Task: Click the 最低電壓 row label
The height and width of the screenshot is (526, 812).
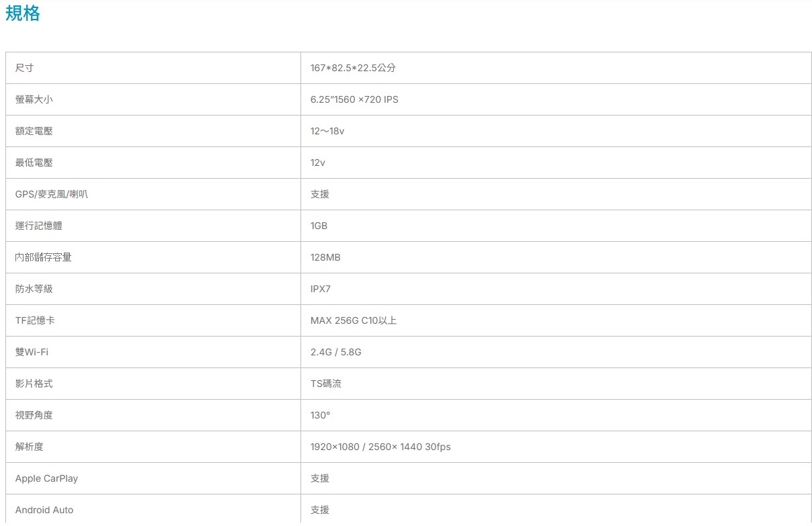Action: (34, 163)
